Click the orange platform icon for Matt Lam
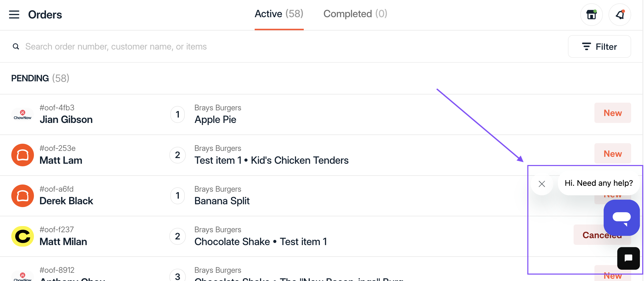 tap(23, 155)
